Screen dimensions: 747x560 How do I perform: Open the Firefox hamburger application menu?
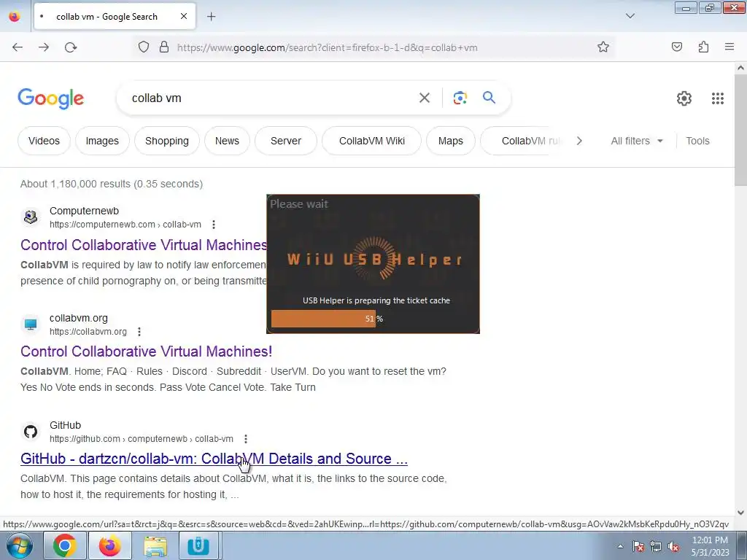click(729, 47)
